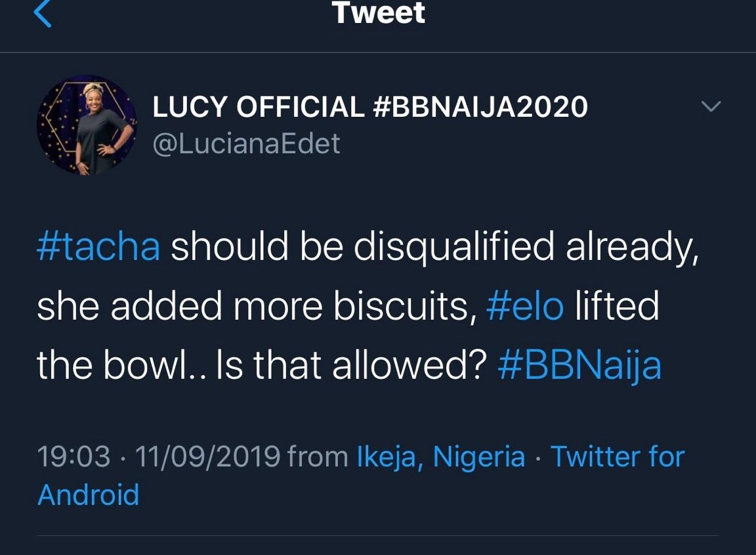Open the @LucianaEdet handle

247,143
